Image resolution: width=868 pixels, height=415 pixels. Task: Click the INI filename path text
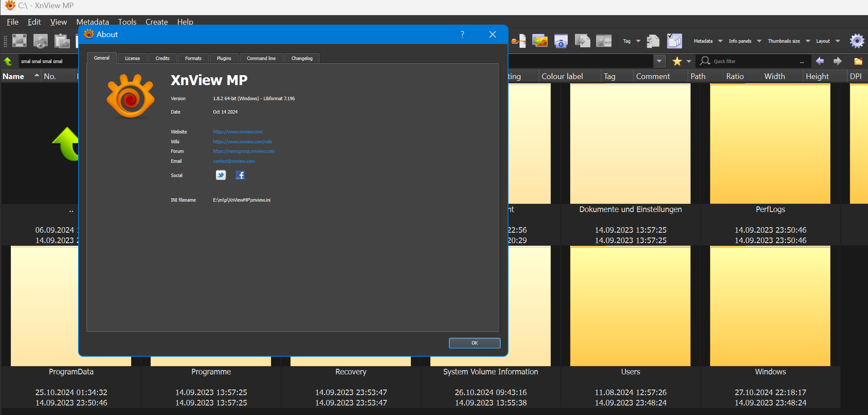point(242,200)
